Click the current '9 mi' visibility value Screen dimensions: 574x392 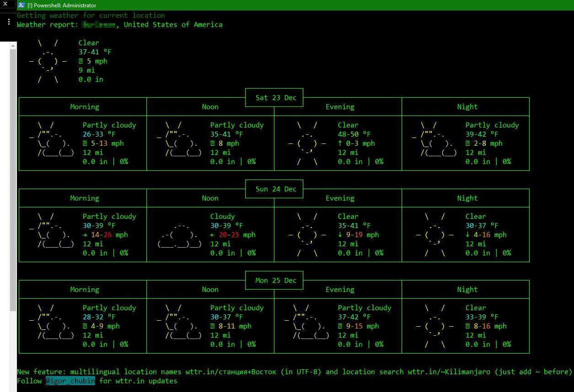87,70
